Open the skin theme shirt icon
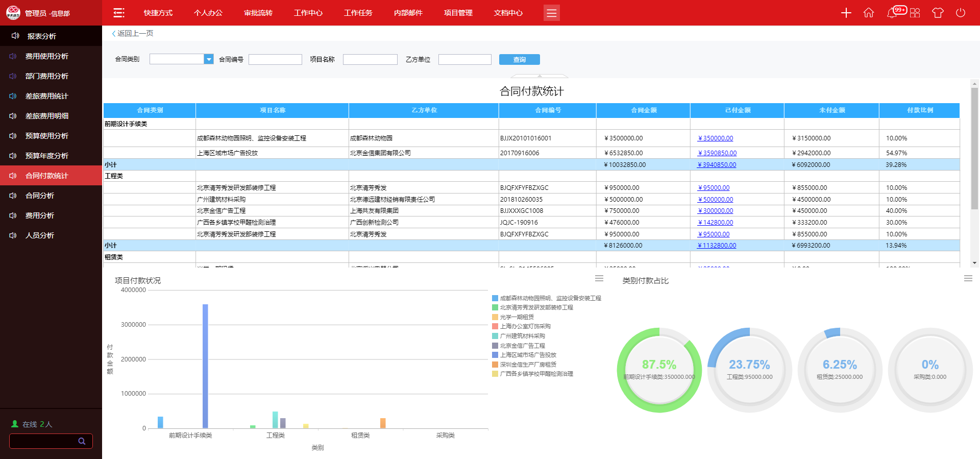Screen dimensions: 980x459 [938, 13]
